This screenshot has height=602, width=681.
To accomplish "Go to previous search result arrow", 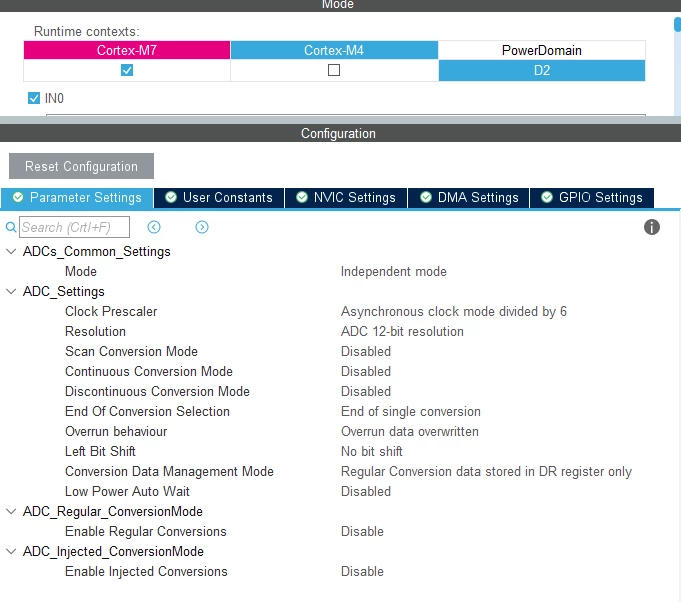I will 154,227.
